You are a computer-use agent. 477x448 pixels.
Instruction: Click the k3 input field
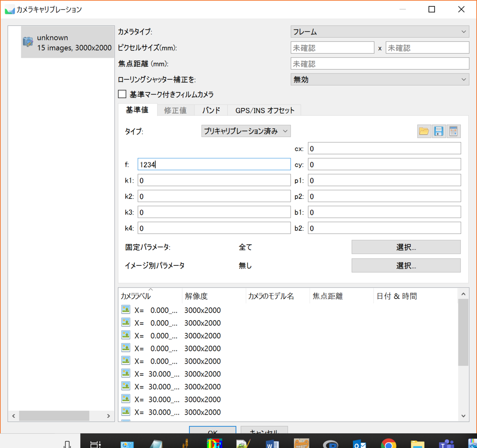[x=214, y=212]
